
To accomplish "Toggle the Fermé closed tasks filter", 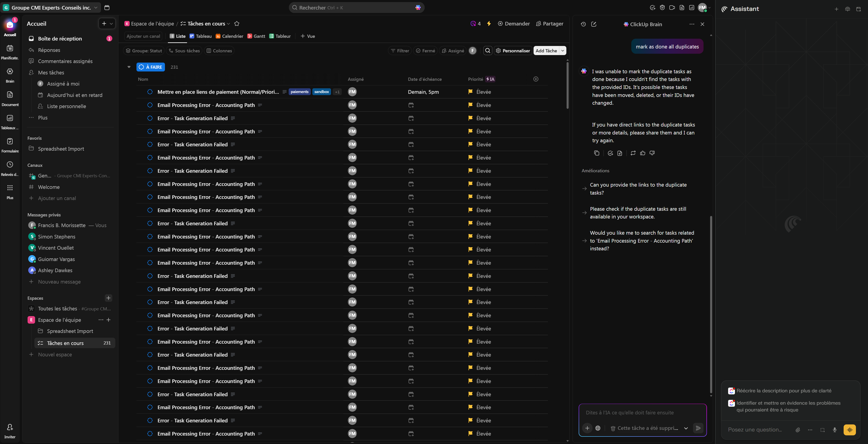I will click(x=425, y=51).
